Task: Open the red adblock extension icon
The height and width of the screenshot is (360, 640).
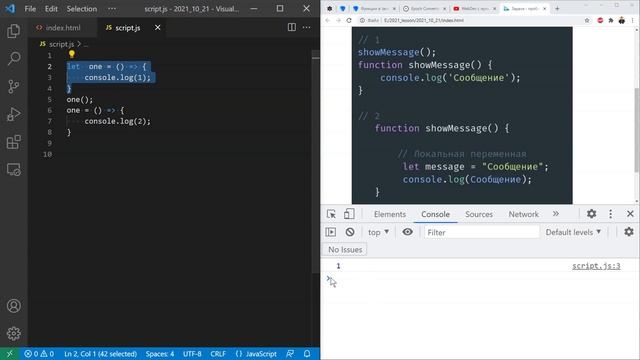Action: pos(600,20)
